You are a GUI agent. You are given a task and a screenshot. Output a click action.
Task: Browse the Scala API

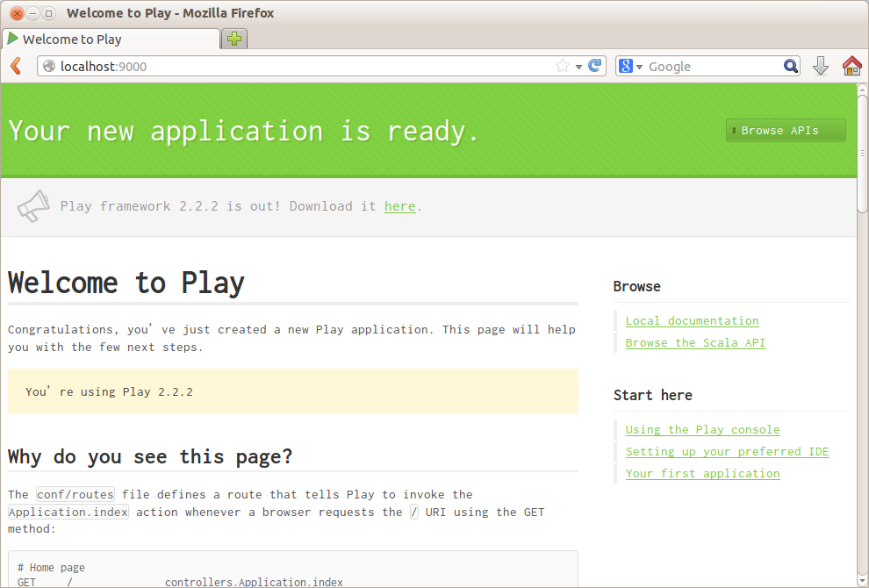click(x=695, y=342)
